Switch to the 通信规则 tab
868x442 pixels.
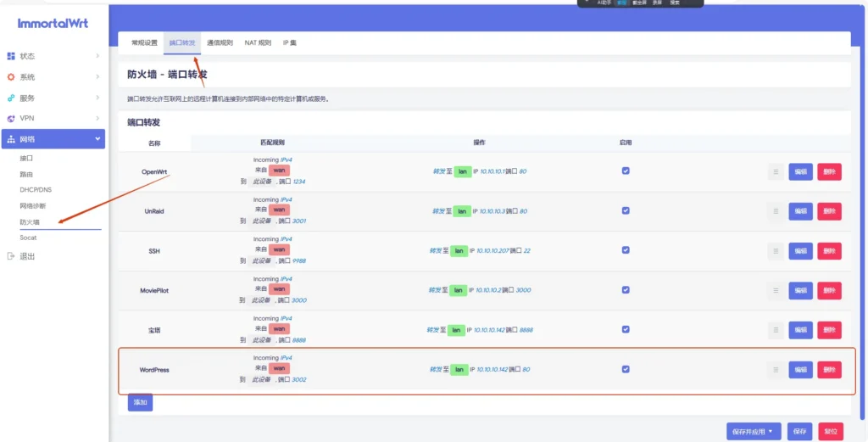[220, 42]
